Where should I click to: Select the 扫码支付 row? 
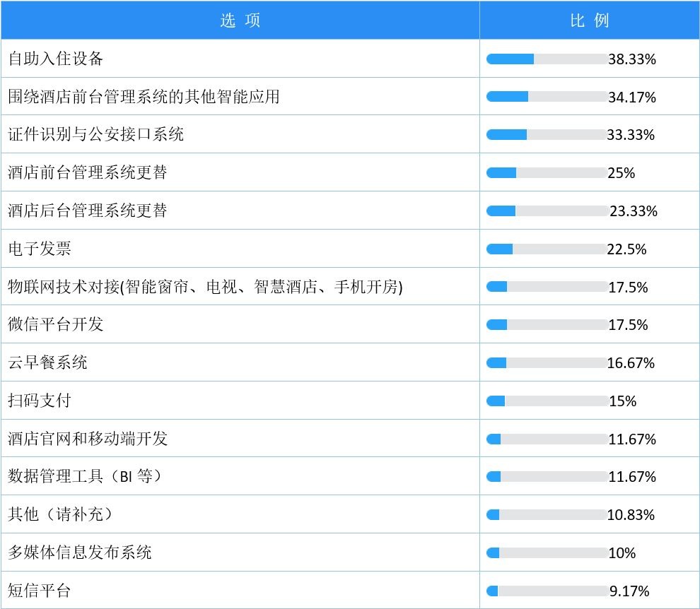(x=240, y=400)
